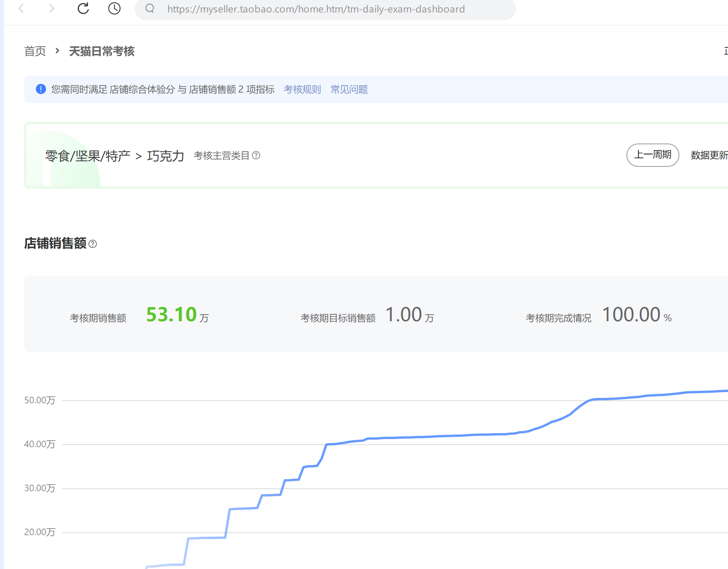The width and height of the screenshot is (728, 569).
Task: Click the blue info icon in the notice banner
Action: pos(41,89)
